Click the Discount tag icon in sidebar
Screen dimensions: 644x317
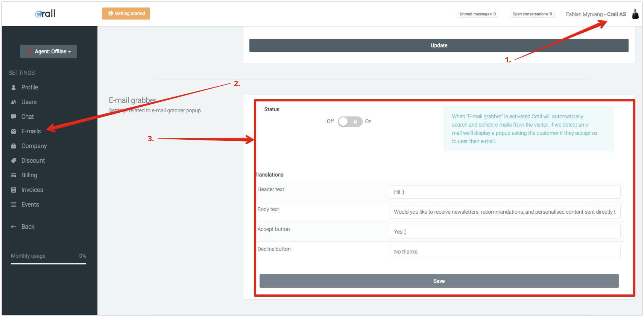tap(14, 161)
